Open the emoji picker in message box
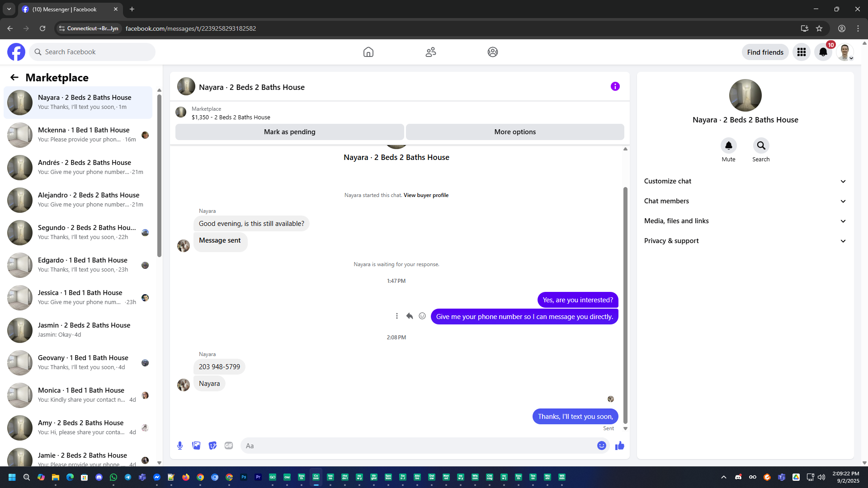868x488 pixels. click(x=601, y=446)
